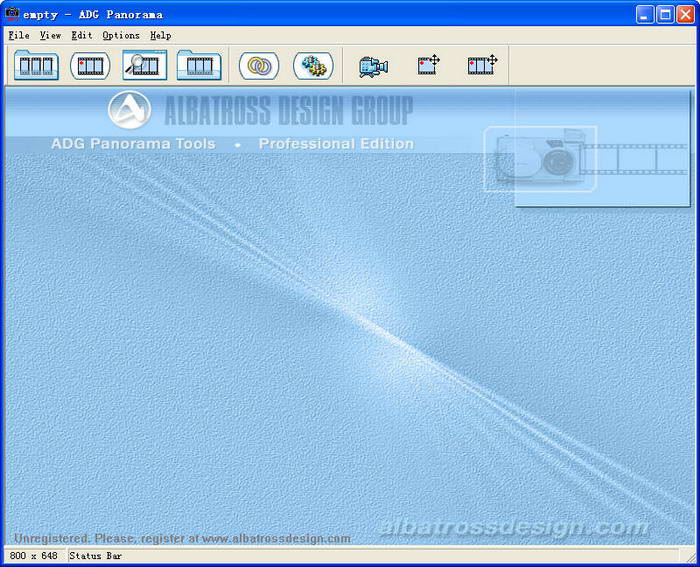Click the colored gears settings icon
Screen dimensions: 700x567
pos(313,66)
